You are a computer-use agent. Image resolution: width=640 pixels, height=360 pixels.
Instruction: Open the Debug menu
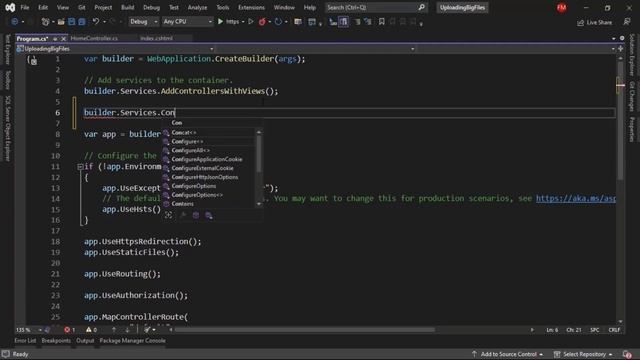(x=151, y=7)
